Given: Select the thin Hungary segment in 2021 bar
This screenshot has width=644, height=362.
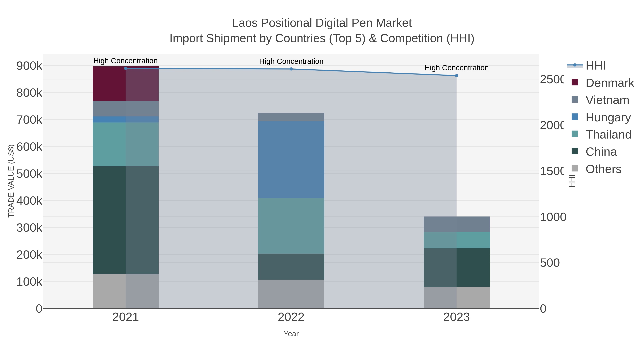Looking at the screenshot, I should tap(126, 119).
